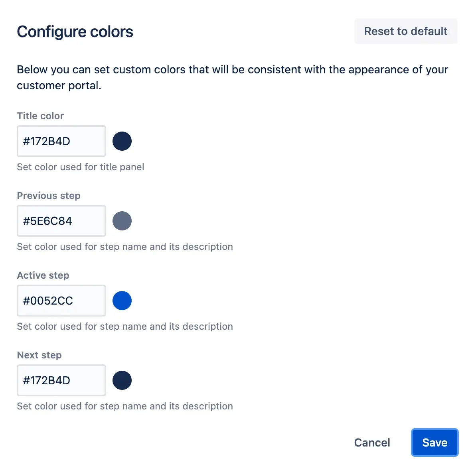The image size is (474, 476).
Task: Click the dark navy circle beside Title color
Action: point(122,141)
